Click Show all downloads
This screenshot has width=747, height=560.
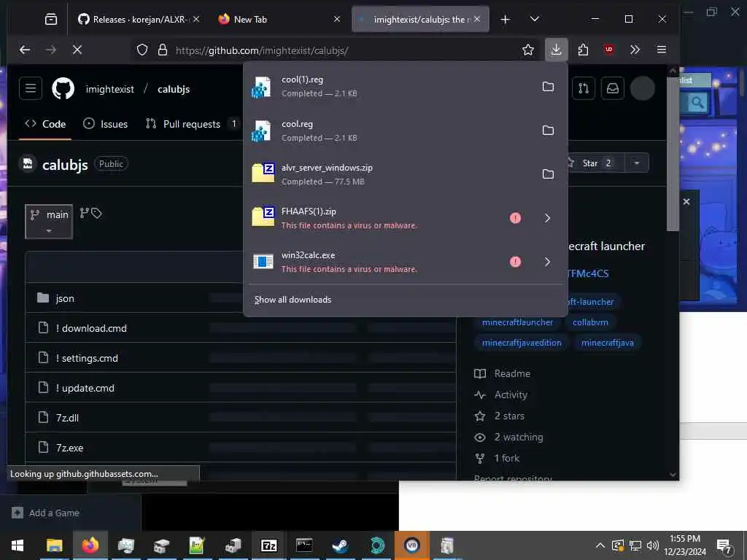[x=293, y=300]
